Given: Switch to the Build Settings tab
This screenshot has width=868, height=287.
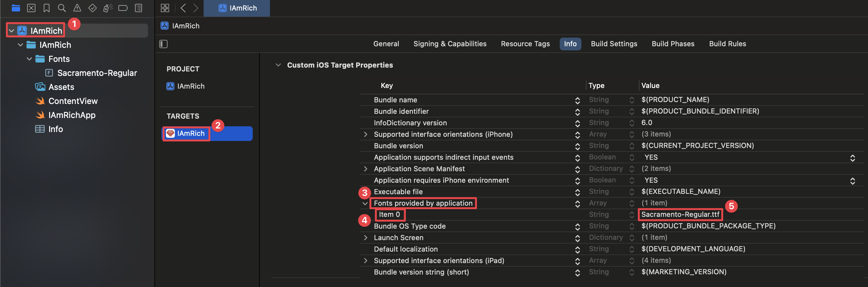Looking at the screenshot, I should tap(614, 43).
